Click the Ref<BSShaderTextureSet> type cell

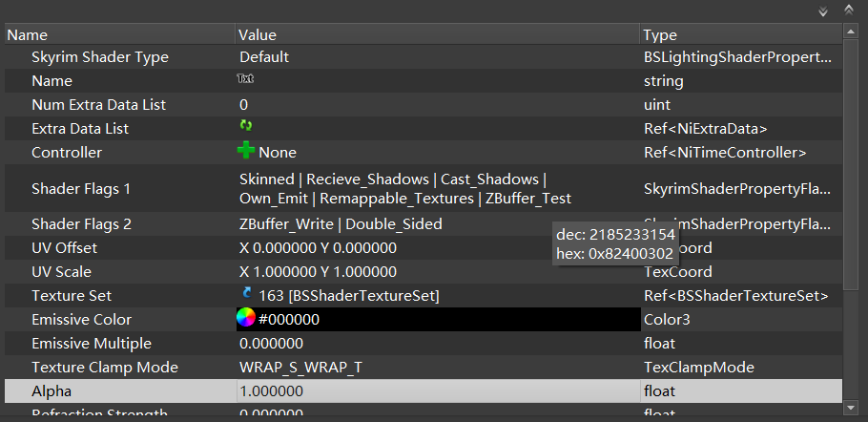pyautogui.click(x=736, y=296)
